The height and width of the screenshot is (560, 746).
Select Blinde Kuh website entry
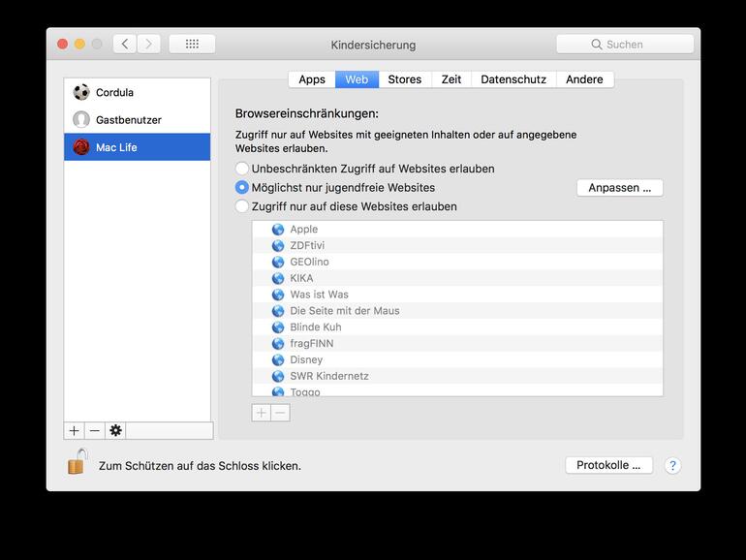tap(457, 327)
